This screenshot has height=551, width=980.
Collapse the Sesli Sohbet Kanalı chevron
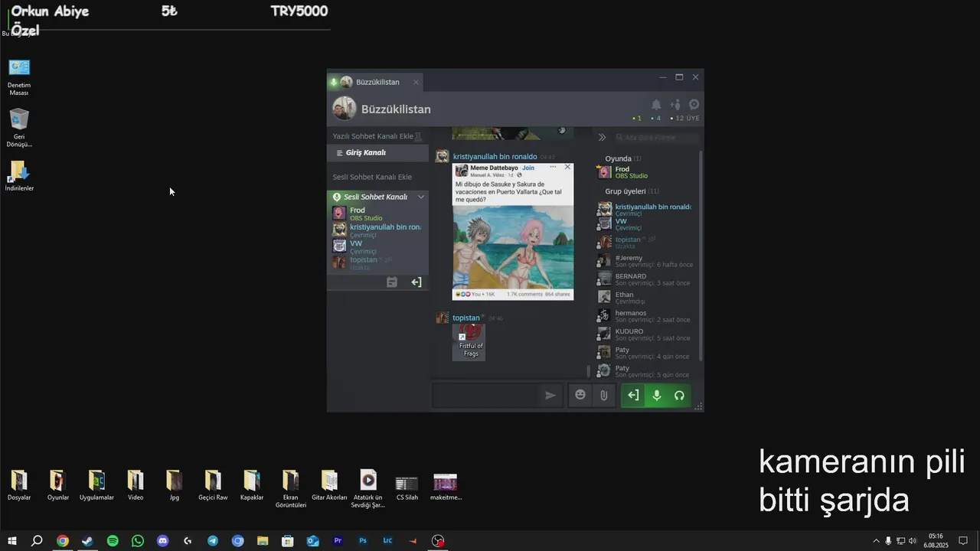pos(420,197)
